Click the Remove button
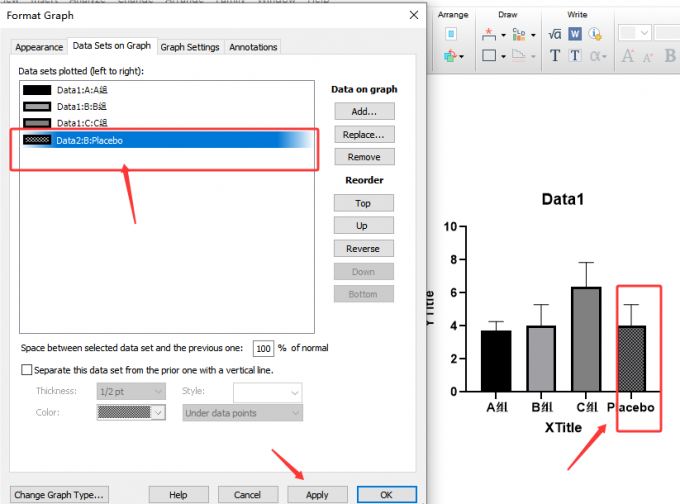 coord(364,157)
